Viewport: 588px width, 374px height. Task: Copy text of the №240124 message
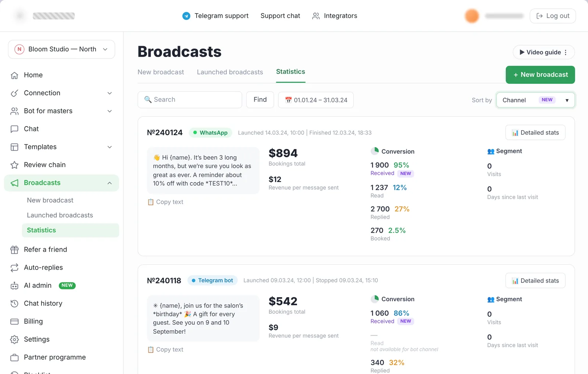165,202
